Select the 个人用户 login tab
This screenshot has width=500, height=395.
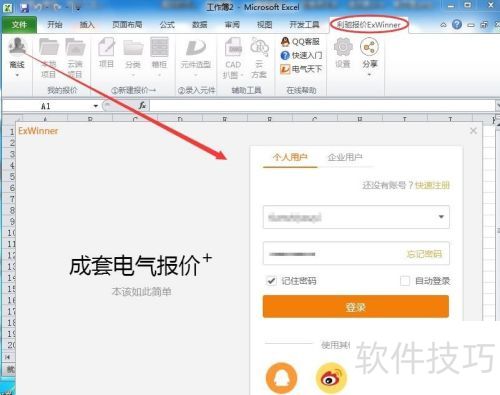click(x=290, y=157)
